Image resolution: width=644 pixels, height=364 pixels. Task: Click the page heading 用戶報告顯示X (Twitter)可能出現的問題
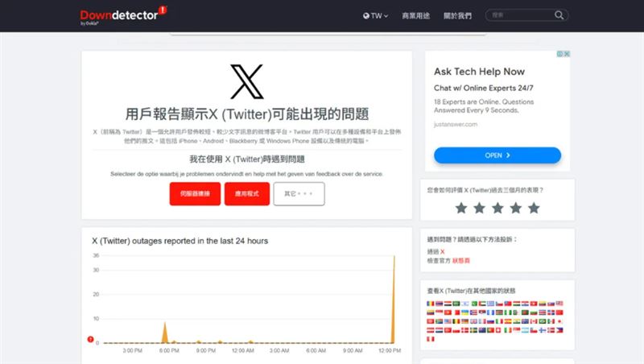247,114
